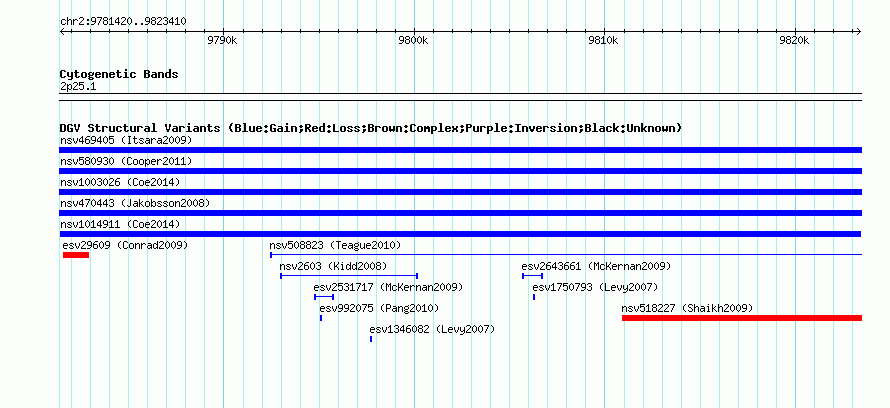Viewport: 890px width, 408px height.
Task: Click the red esv29609 loss bar
Action: [x=75, y=255]
